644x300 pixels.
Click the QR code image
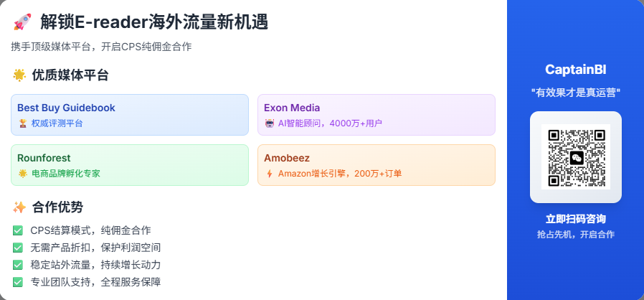tap(576, 157)
